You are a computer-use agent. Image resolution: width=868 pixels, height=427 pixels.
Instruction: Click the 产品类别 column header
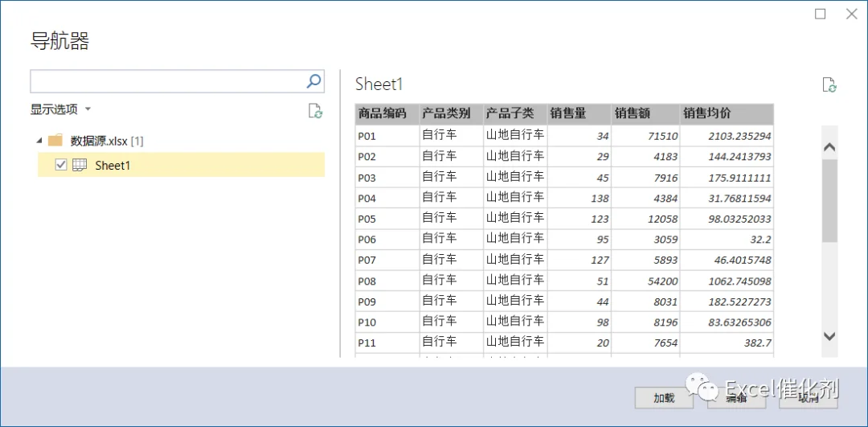click(451, 114)
